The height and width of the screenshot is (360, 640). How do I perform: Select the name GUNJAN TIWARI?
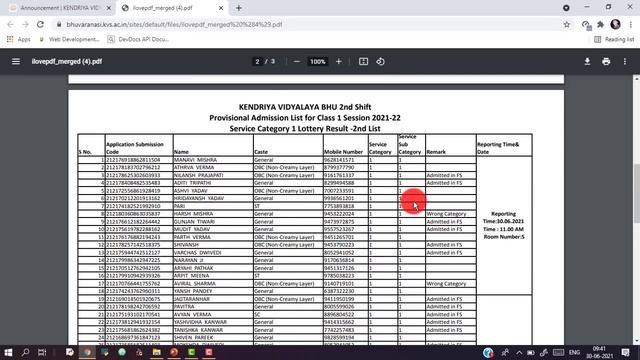(194, 222)
